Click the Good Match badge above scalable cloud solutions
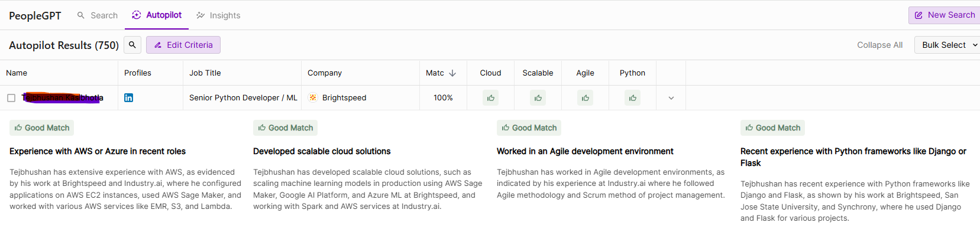The image size is (980, 229). (x=286, y=127)
